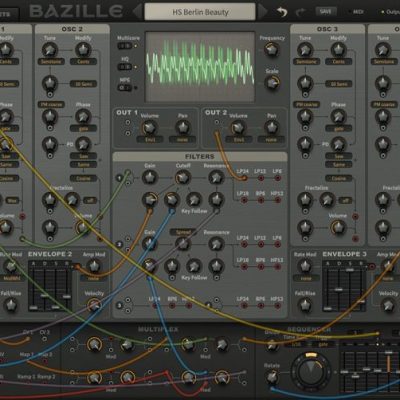Click the sequencer Trigger gate selector

click(x=322, y=345)
